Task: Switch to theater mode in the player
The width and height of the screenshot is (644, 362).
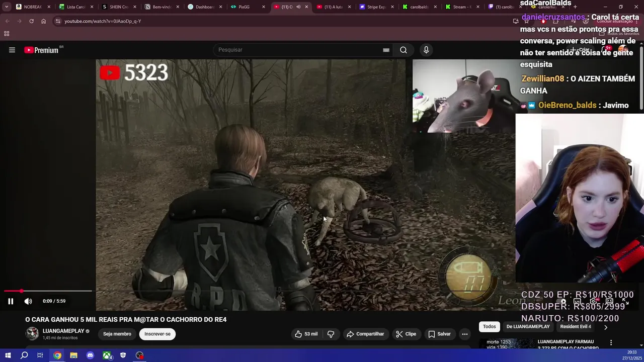Action: [x=609, y=302]
